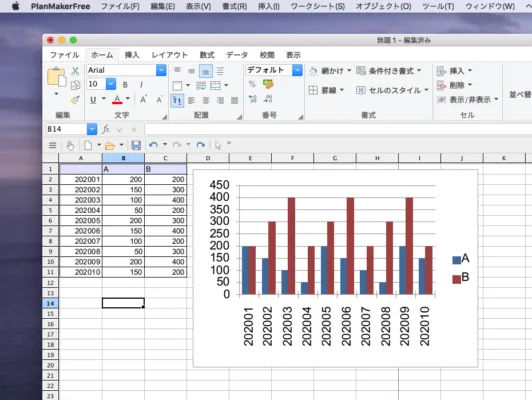
Task: Expand the font color dropdown arrow
Action: (128, 99)
